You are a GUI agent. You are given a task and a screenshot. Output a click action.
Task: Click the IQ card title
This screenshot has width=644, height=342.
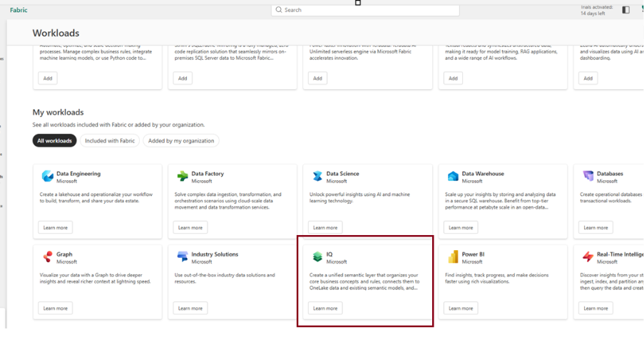(x=329, y=254)
